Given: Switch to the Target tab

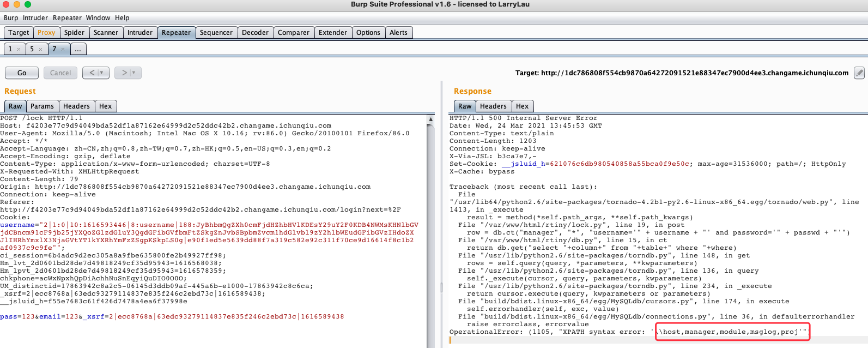Looking at the screenshot, I should pyautogui.click(x=19, y=33).
